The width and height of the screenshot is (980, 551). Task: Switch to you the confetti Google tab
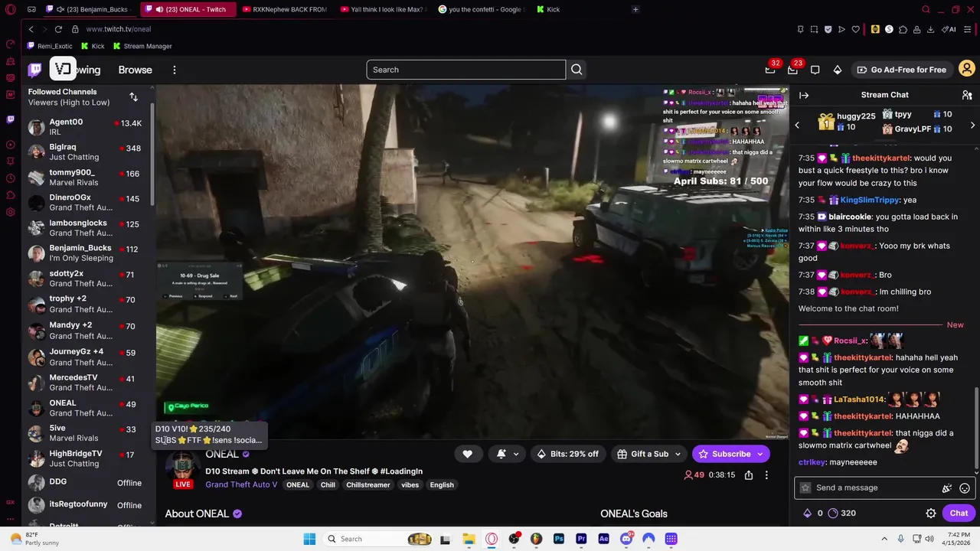click(x=480, y=9)
